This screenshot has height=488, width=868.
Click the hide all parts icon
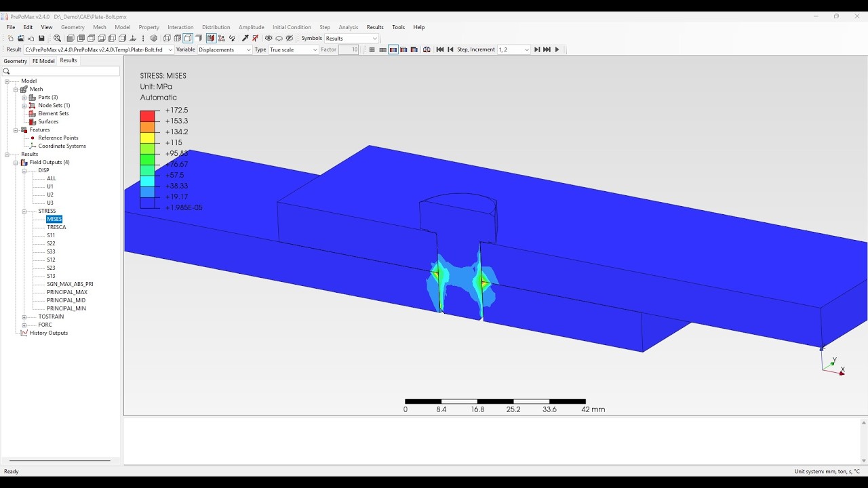279,39
